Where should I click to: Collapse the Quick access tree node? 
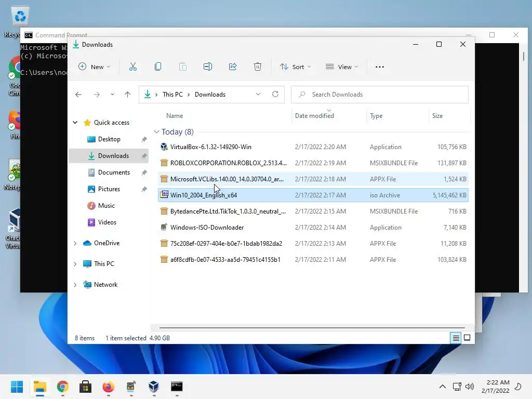click(x=75, y=123)
